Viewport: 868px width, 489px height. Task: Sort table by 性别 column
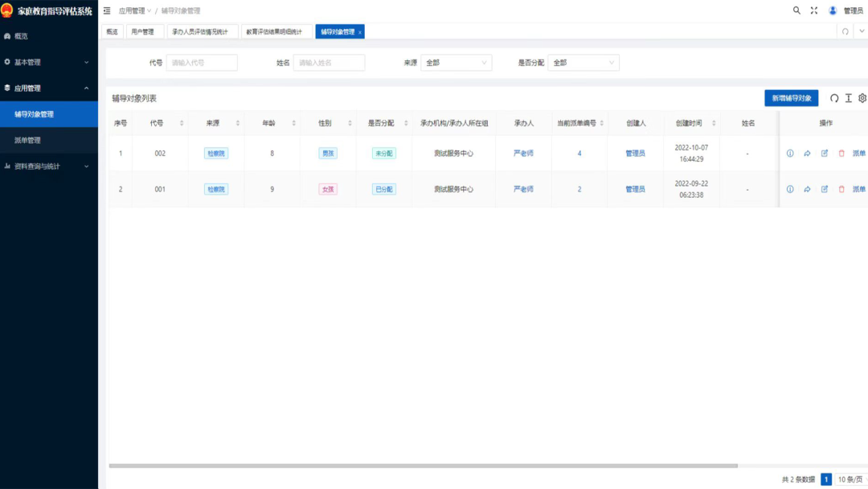point(350,123)
